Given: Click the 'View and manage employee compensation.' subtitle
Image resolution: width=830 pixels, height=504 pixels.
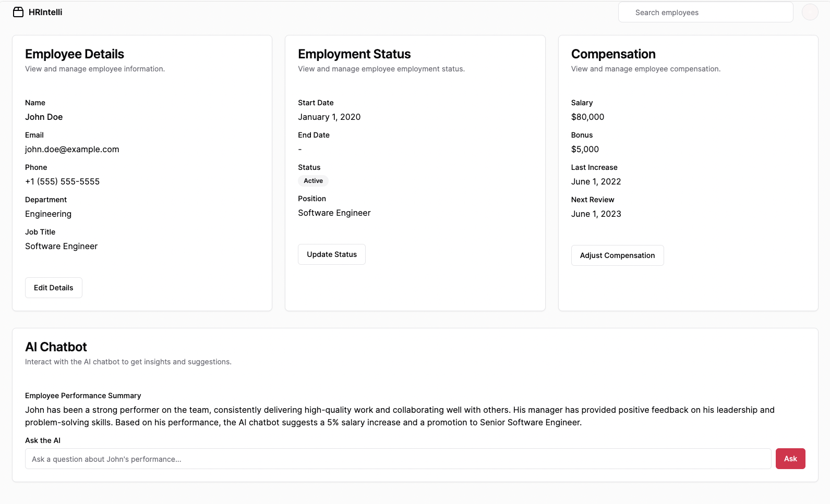Looking at the screenshot, I should click(x=646, y=69).
